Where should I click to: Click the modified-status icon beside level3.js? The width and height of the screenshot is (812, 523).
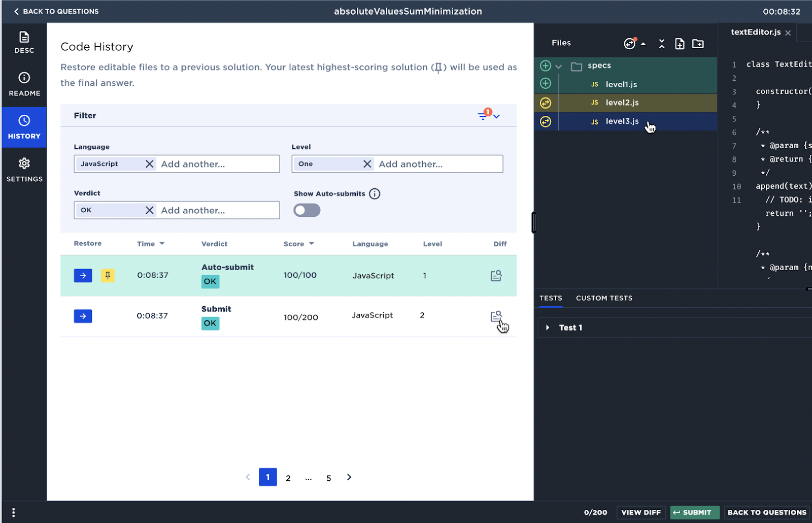546,121
